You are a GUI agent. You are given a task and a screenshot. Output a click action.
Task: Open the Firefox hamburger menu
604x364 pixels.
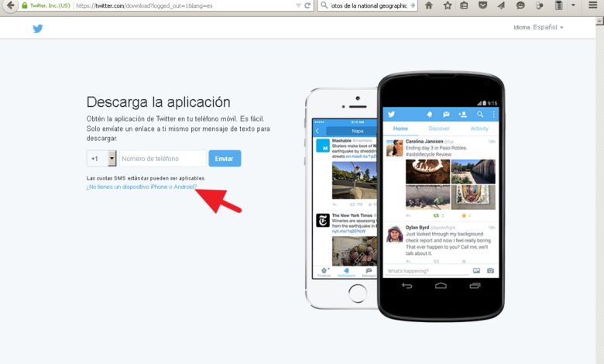point(593,5)
